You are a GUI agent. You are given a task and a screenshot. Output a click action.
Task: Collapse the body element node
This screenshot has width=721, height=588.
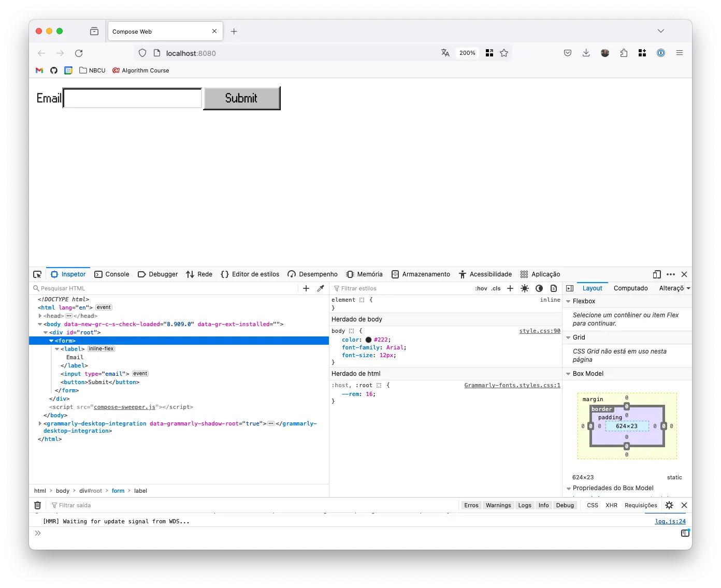40,324
